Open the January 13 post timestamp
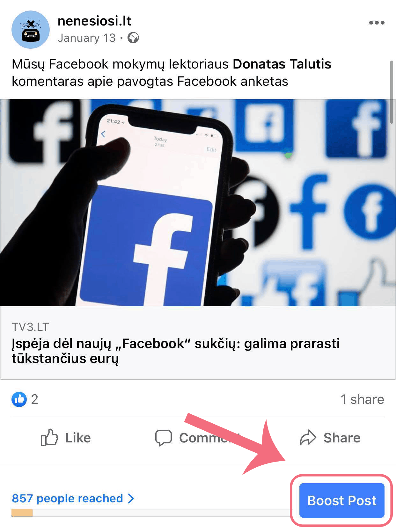 [86, 38]
